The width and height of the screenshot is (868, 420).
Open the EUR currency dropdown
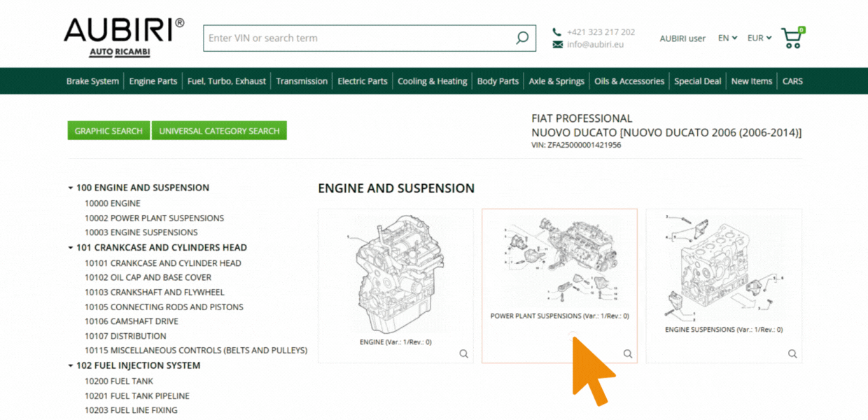pyautogui.click(x=759, y=38)
